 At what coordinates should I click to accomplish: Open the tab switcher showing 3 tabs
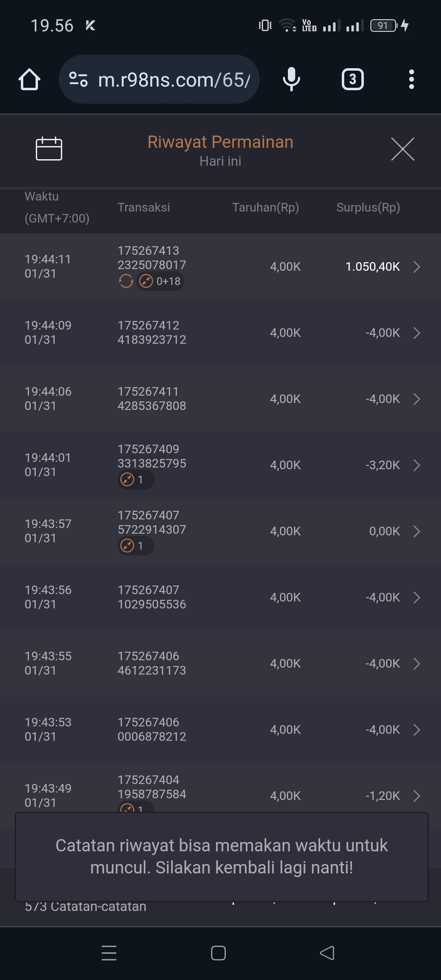click(352, 79)
